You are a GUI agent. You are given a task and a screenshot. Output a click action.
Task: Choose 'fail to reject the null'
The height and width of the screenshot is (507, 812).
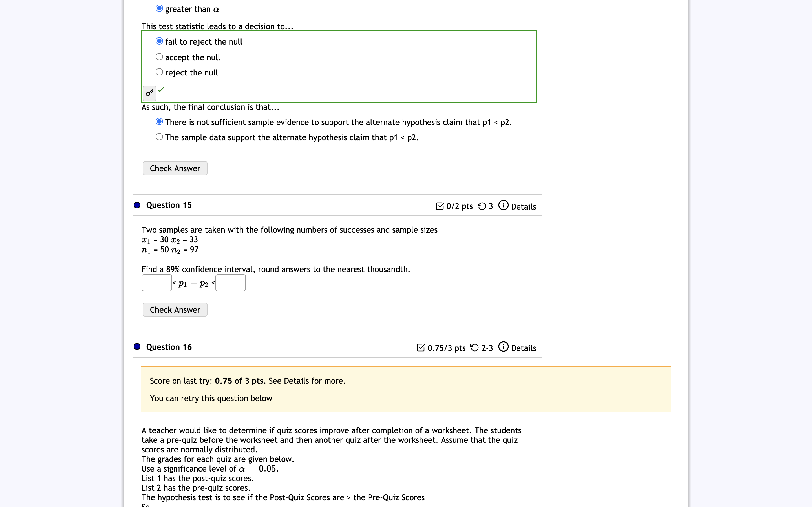pyautogui.click(x=159, y=41)
